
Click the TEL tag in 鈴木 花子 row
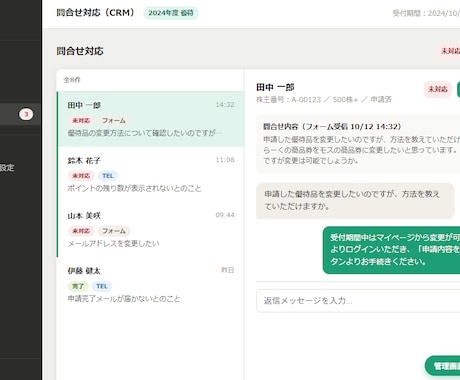pyautogui.click(x=107, y=176)
